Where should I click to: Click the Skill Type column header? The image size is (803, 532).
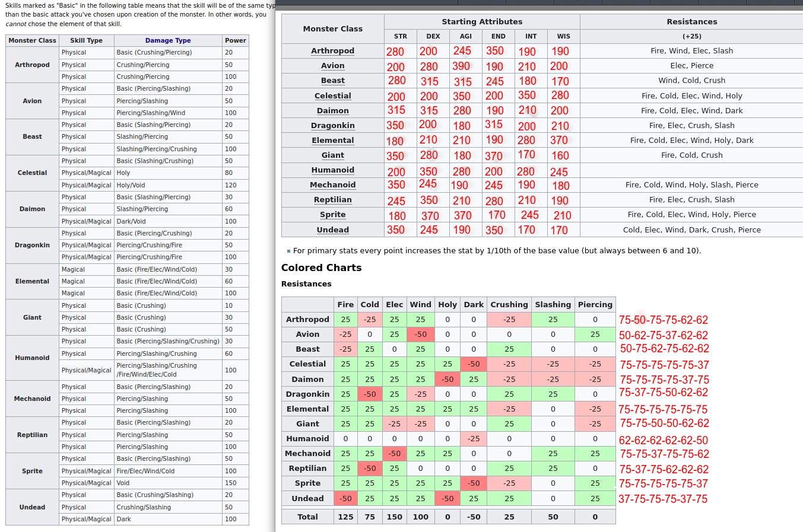[86, 40]
